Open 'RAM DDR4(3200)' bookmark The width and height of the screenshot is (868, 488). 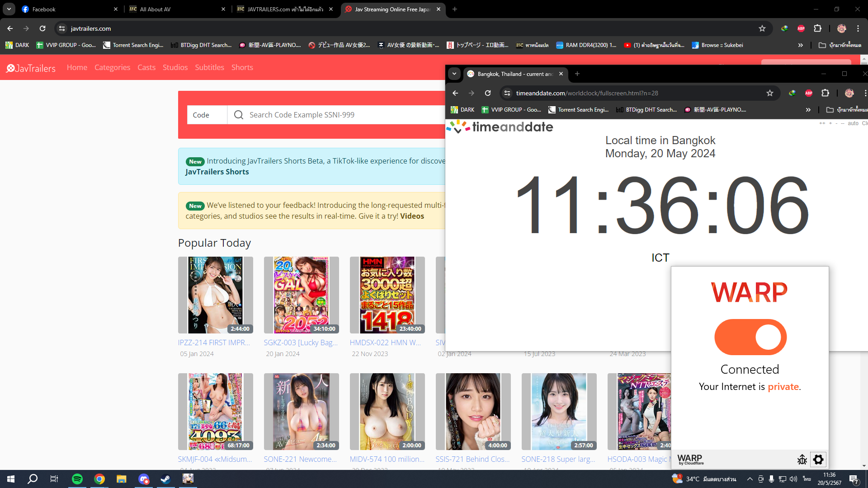coord(586,45)
